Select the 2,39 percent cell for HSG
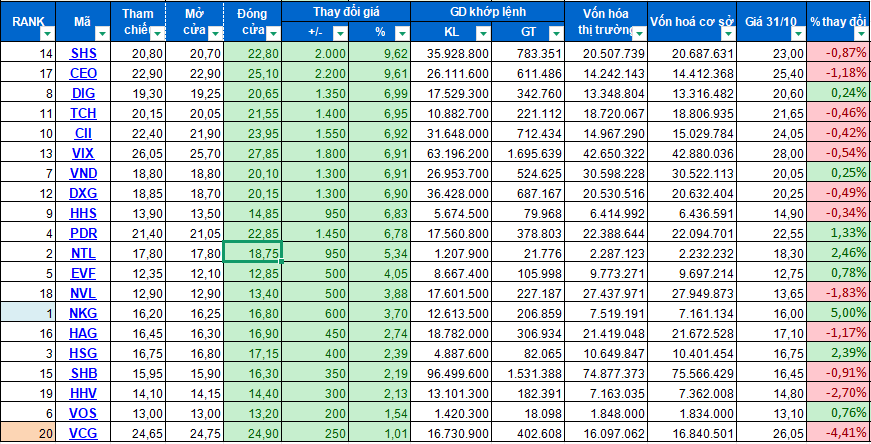The image size is (871, 444). (379, 353)
